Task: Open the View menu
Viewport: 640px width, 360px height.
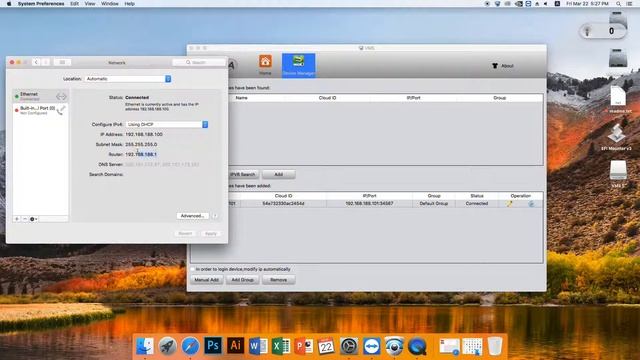Action: click(x=90, y=4)
